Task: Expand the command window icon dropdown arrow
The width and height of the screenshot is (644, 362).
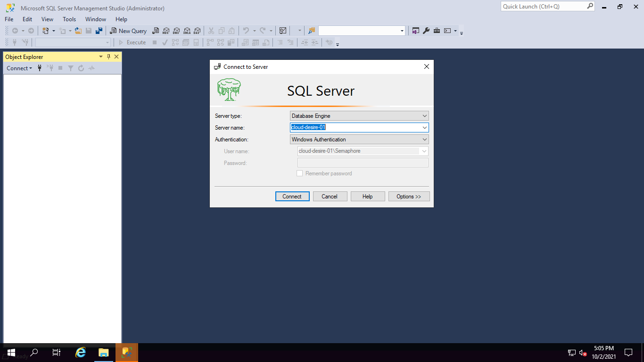Action: click(x=455, y=31)
